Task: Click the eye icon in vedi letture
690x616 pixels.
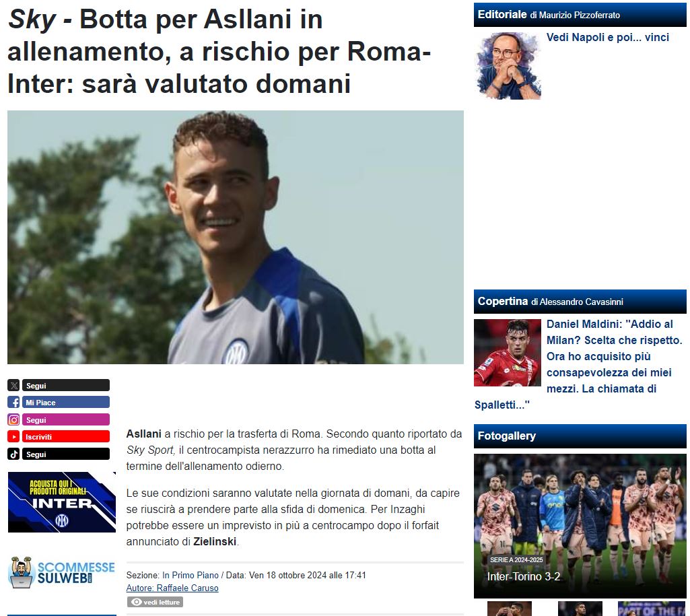Action: pyautogui.click(x=137, y=602)
